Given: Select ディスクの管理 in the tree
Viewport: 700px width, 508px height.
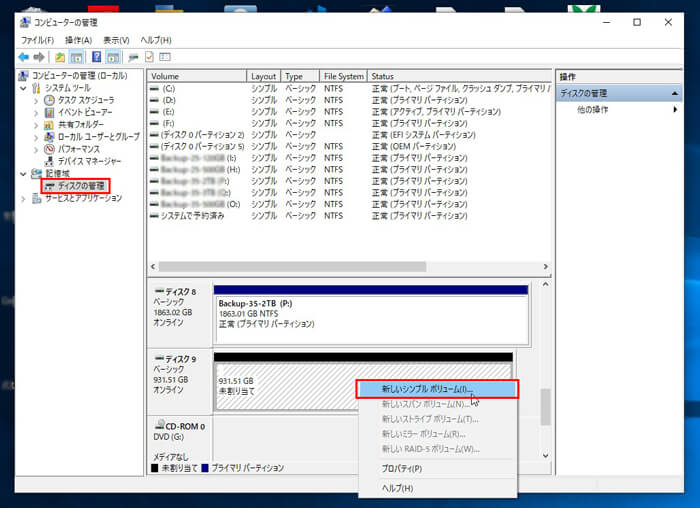Looking at the screenshot, I should click(81, 186).
